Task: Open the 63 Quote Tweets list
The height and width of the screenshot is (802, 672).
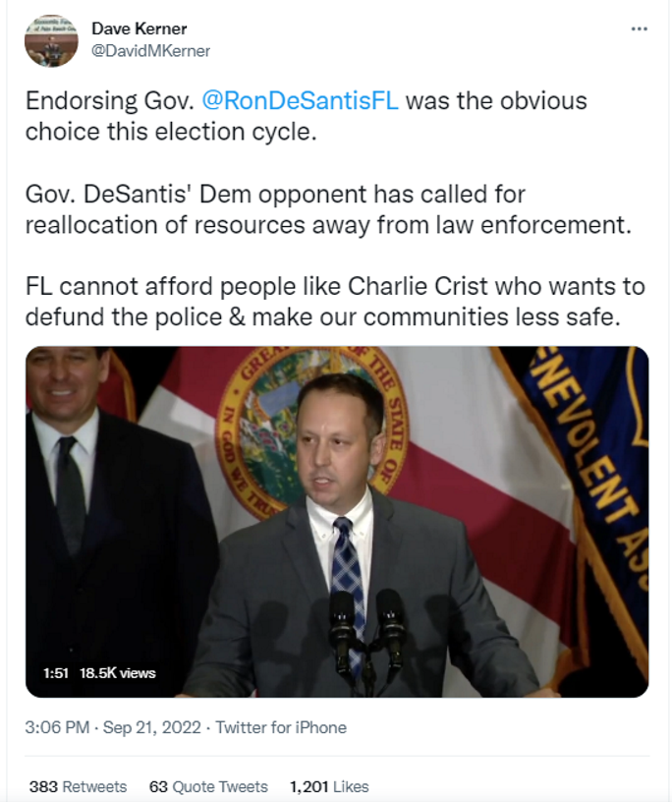Action: (x=208, y=786)
